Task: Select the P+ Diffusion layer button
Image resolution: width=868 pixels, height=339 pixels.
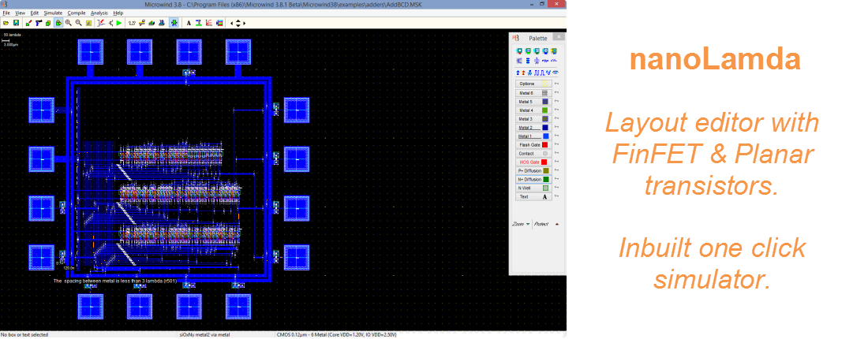Action: coord(533,171)
